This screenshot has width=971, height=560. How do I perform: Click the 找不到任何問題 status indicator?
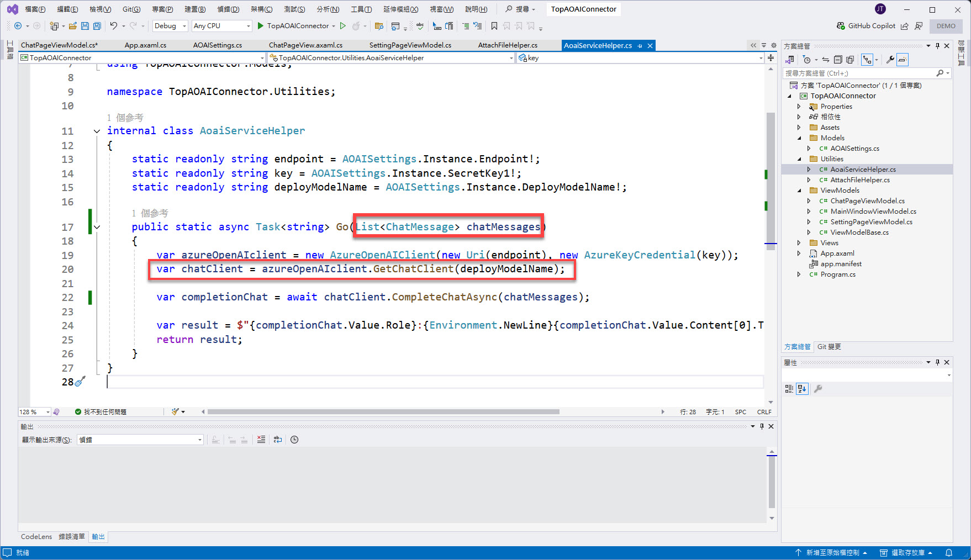coord(101,412)
